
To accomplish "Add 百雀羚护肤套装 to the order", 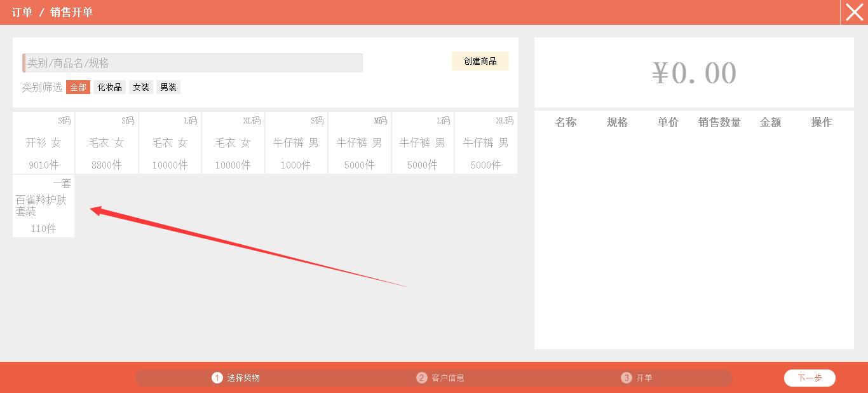I will tap(43, 206).
